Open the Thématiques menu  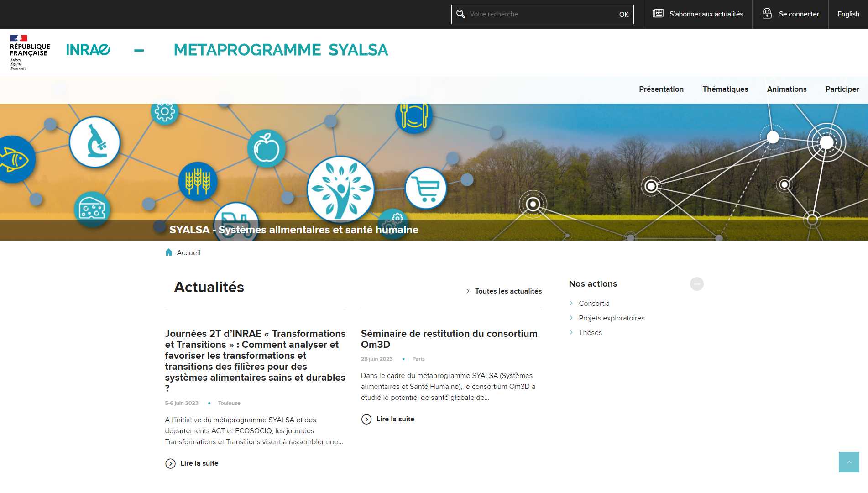[x=725, y=89]
